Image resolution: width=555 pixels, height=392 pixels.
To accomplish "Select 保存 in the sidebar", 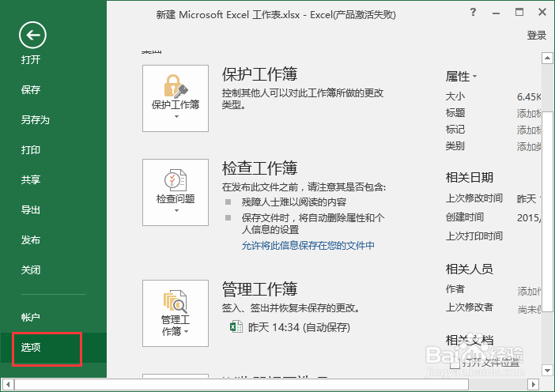I will pyautogui.click(x=31, y=89).
